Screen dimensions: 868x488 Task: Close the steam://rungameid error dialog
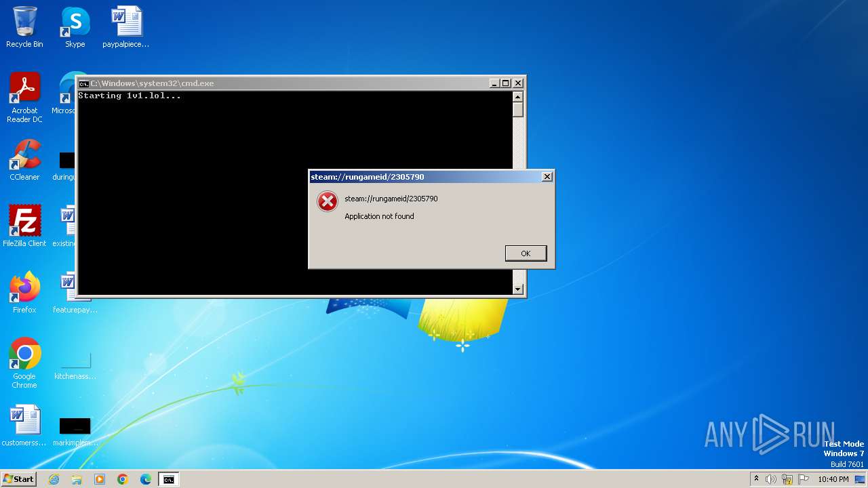pyautogui.click(x=547, y=177)
